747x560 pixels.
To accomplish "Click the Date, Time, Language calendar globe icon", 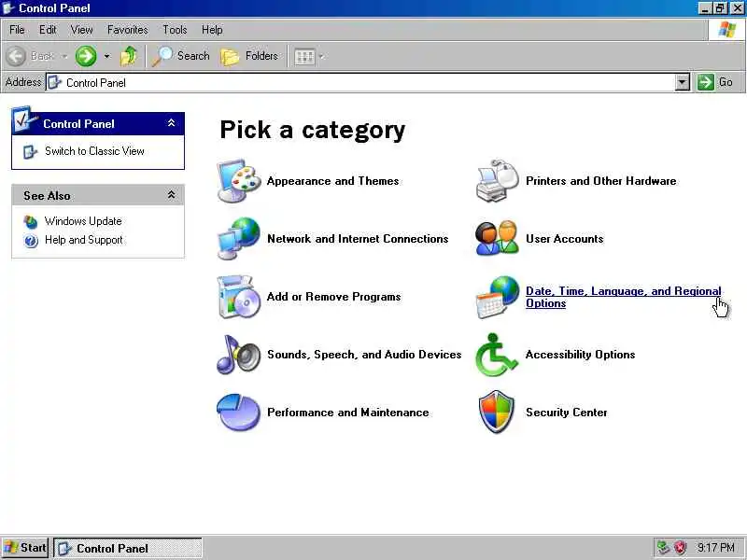I will (498, 297).
